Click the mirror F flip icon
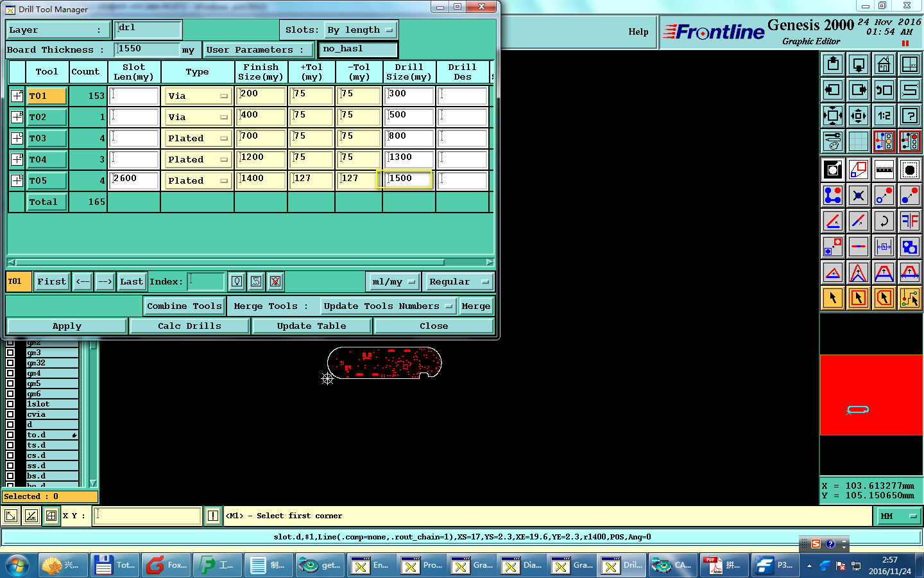The image size is (924, 578). point(910,221)
